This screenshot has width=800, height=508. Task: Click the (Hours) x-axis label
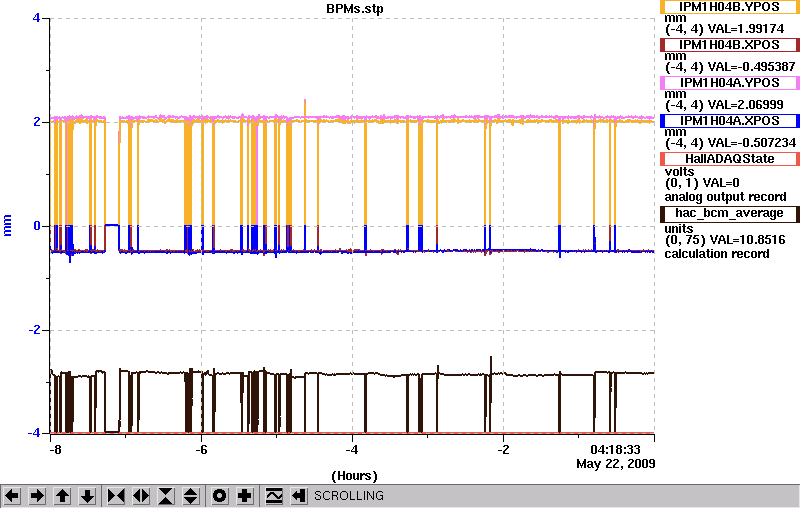[355, 476]
